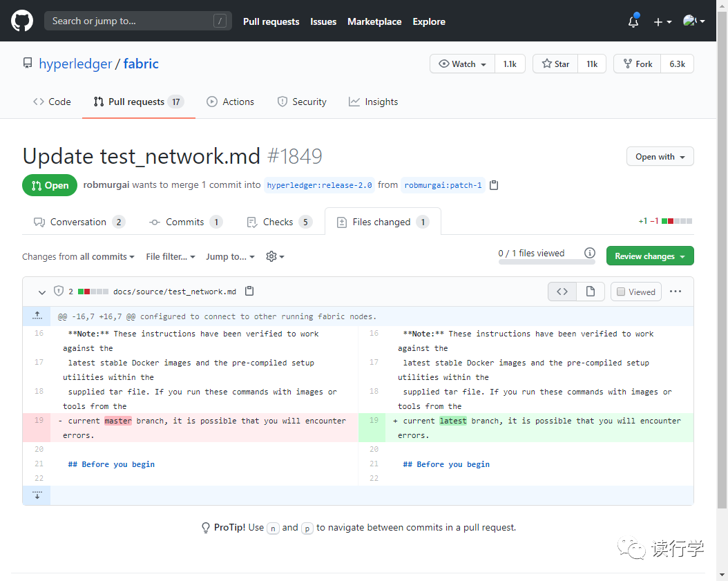
Task: Click the ProTip lightbulb icon
Action: click(x=206, y=528)
